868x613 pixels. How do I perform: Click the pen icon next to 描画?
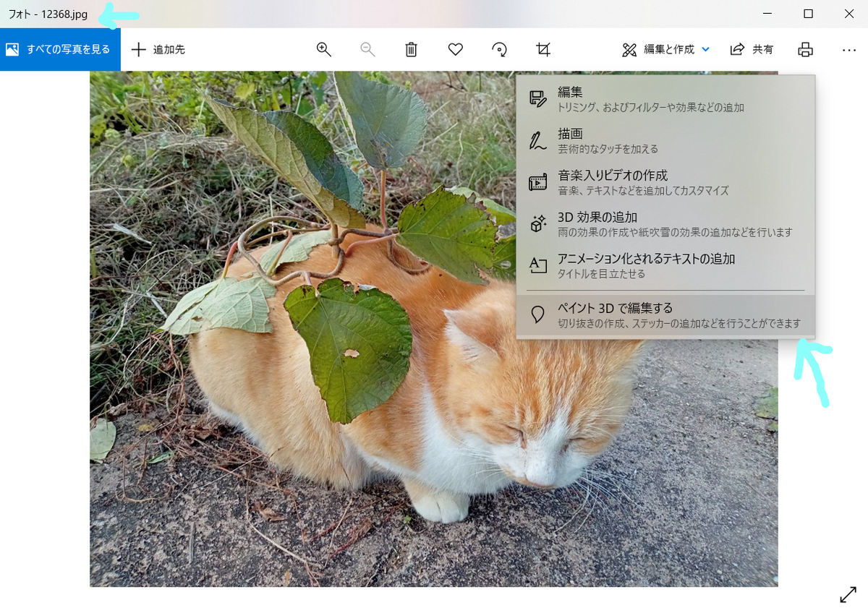pos(537,141)
